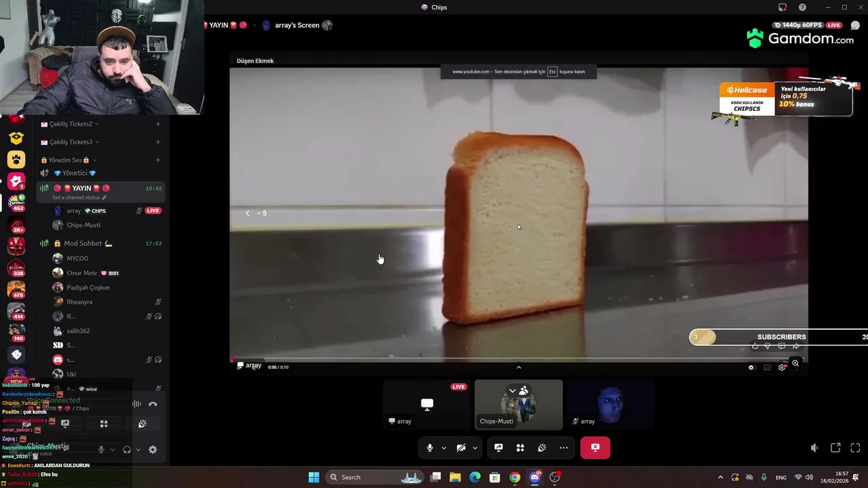Select array's LIVE screen share tile
Screen dimensions: 868x488
(x=427, y=405)
